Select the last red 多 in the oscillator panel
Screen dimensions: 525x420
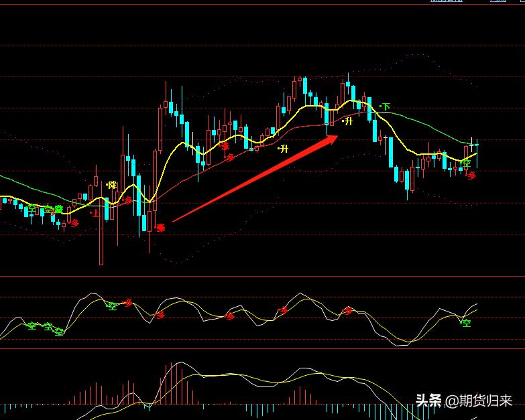347,311
